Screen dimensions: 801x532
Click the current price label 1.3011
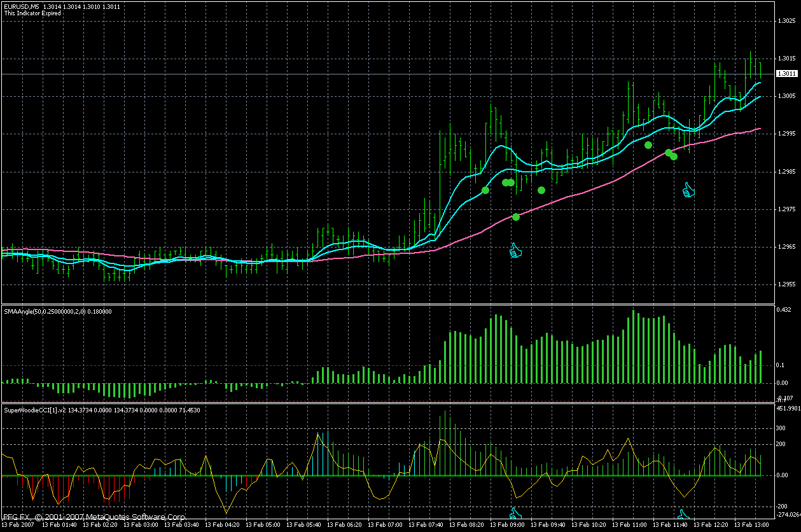(786, 74)
